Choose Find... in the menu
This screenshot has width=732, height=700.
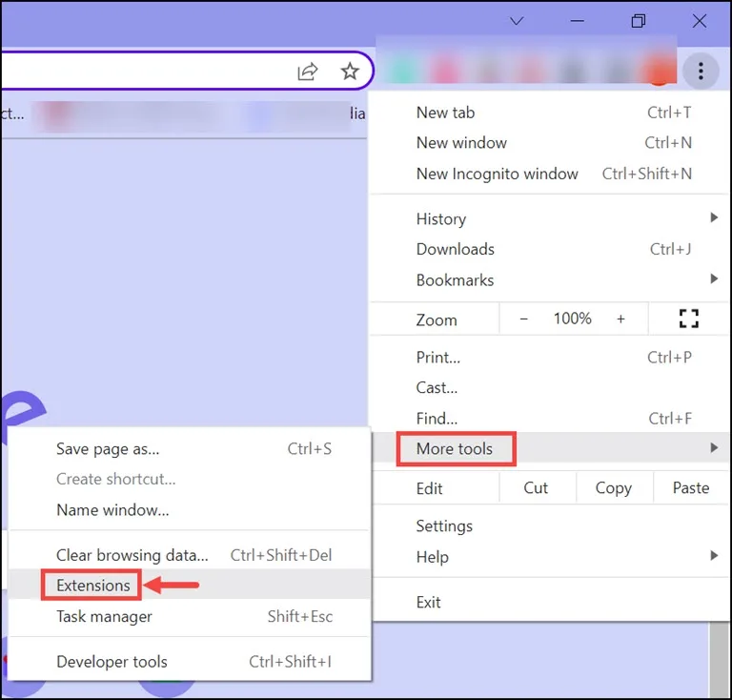(x=550, y=419)
